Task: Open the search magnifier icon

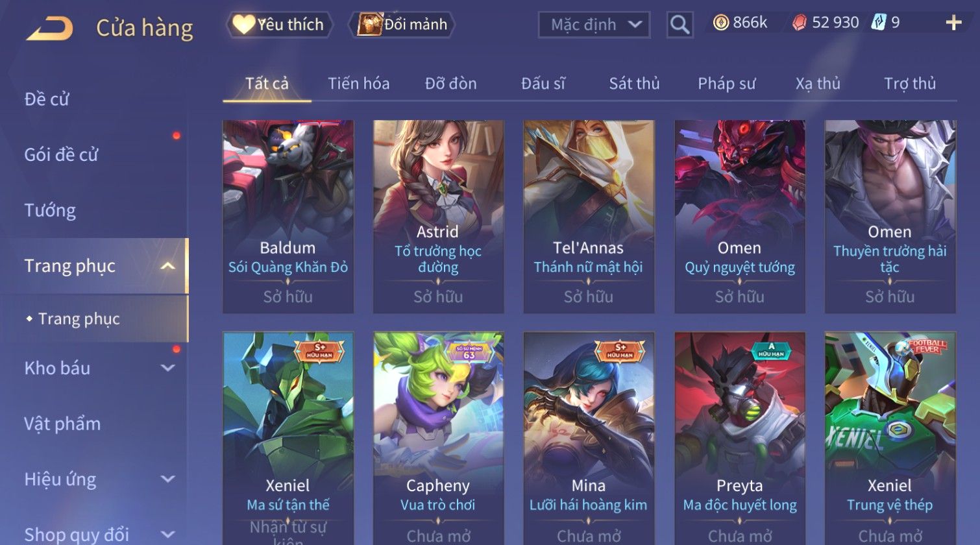Action: point(680,25)
